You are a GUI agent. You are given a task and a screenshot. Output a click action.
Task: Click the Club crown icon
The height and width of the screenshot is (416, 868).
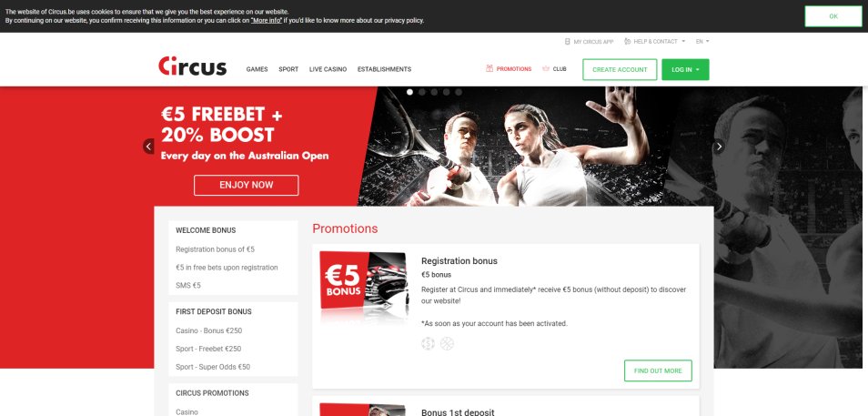(546, 68)
